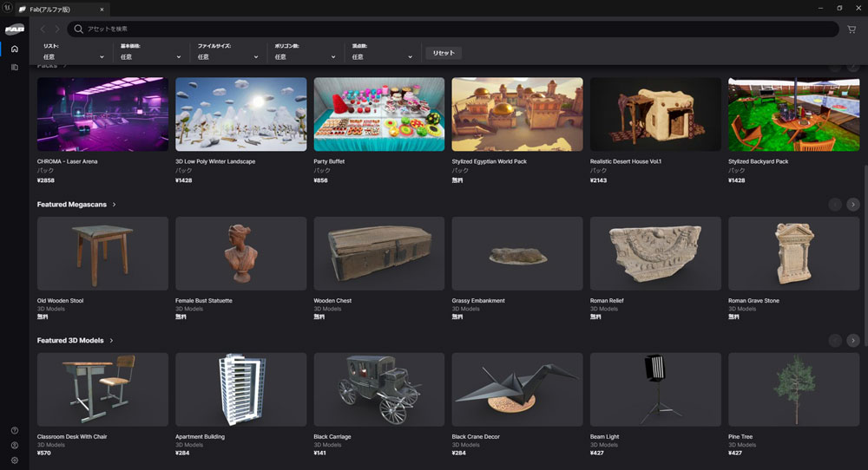
Task: Open Old Wooden Stool thumbnail
Action: [x=102, y=253]
